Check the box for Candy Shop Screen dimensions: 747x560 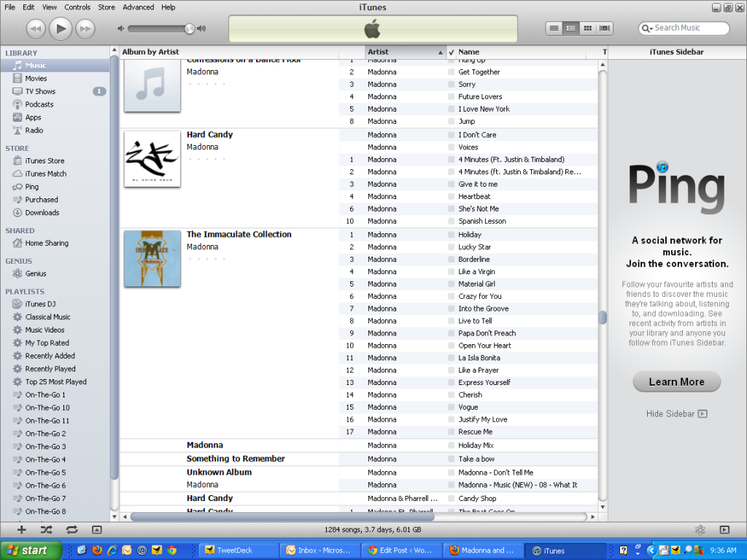pos(451,499)
